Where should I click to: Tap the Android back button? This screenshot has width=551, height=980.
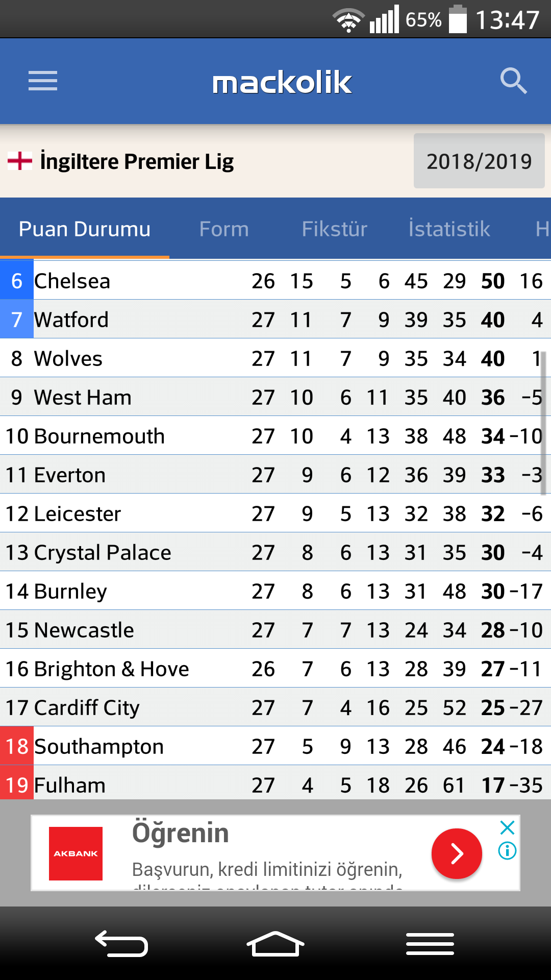point(121,944)
